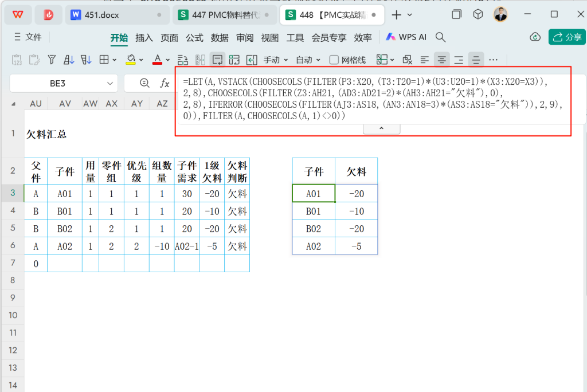Viewport: 587px width, 392px height.
Task: Expand the new tab dropdown arrow
Action: point(409,15)
